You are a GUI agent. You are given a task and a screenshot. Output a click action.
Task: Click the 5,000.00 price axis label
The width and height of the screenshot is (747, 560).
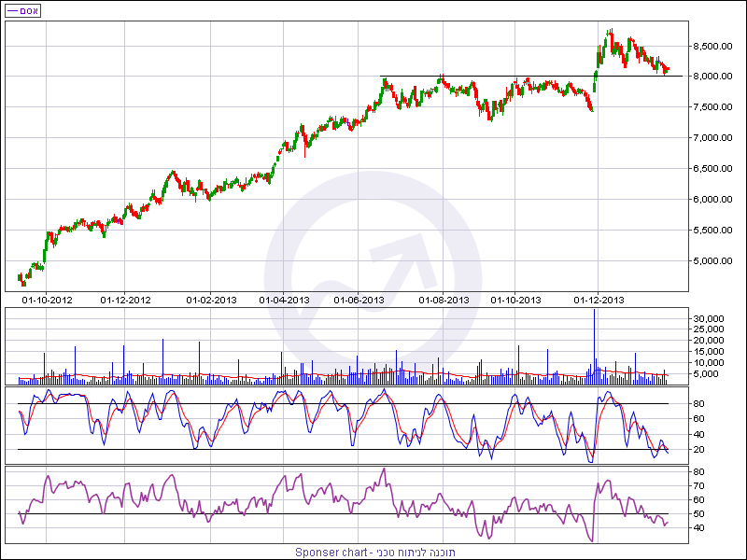click(x=712, y=261)
